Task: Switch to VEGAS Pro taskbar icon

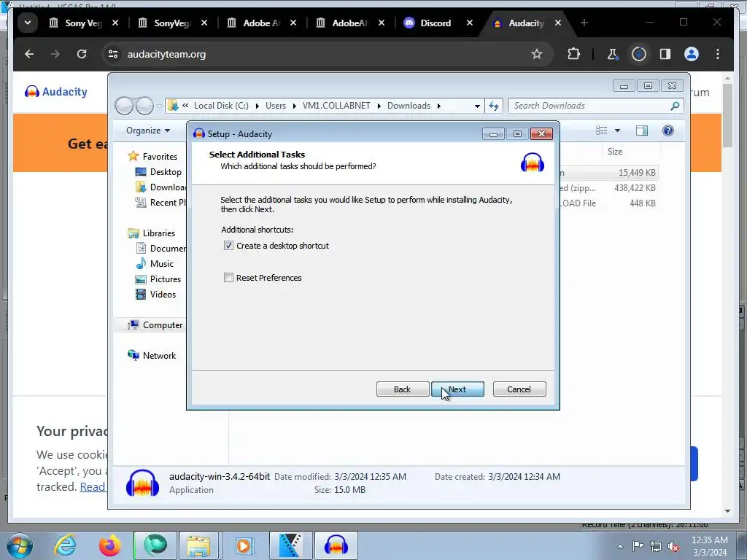Action: [x=290, y=545]
